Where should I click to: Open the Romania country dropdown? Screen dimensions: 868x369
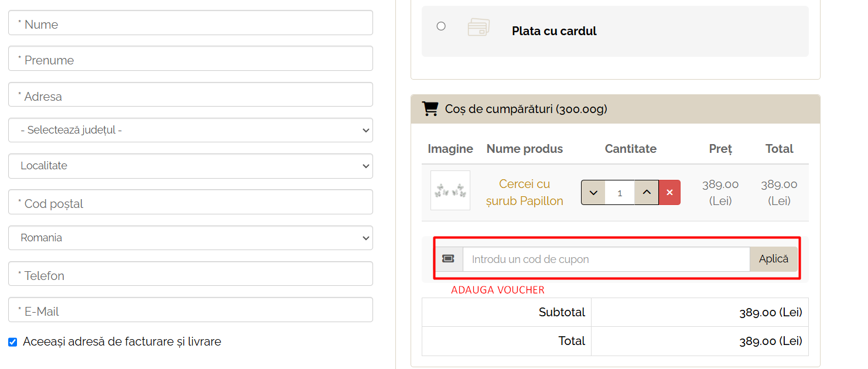click(x=190, y=238)
